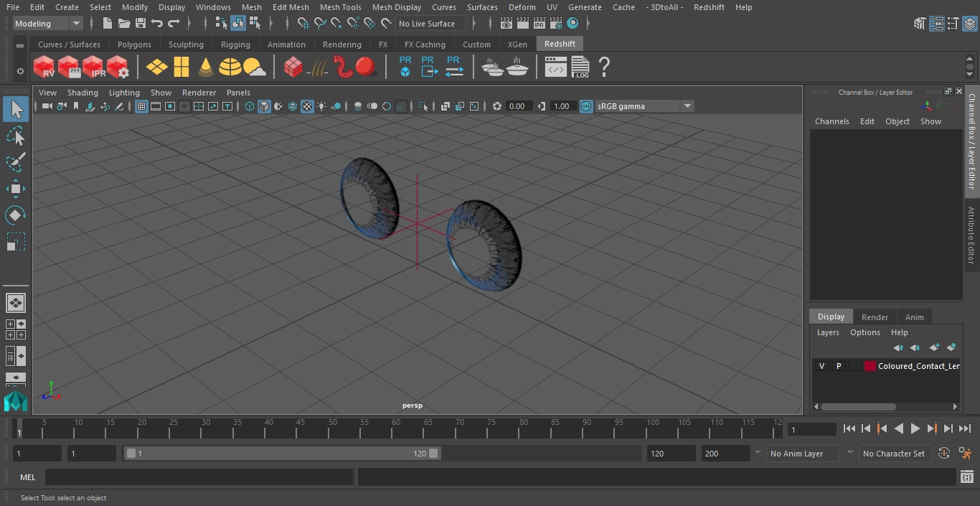Click the viewport gamma value field 1.00
The height and width of the screenshot is (506, 980).
pyautogui.click(x=562, y=106)
